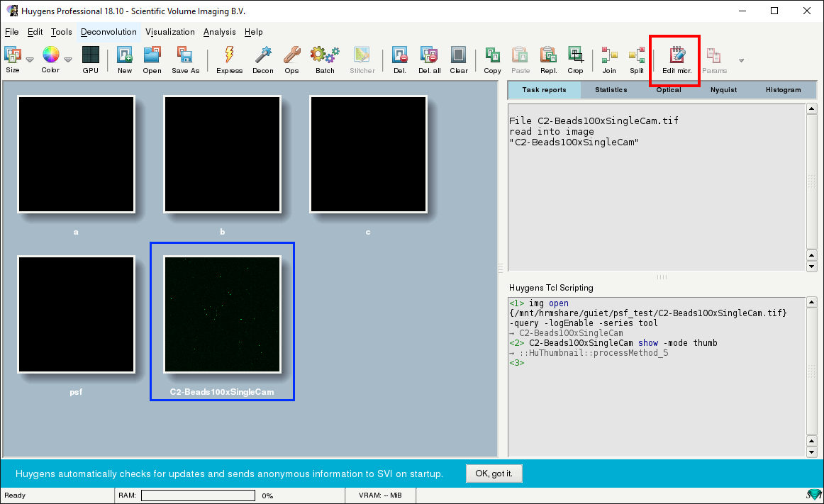
Task: Select the C2-Beads100xSingleCam thumbnail
Action: (222, 314)
